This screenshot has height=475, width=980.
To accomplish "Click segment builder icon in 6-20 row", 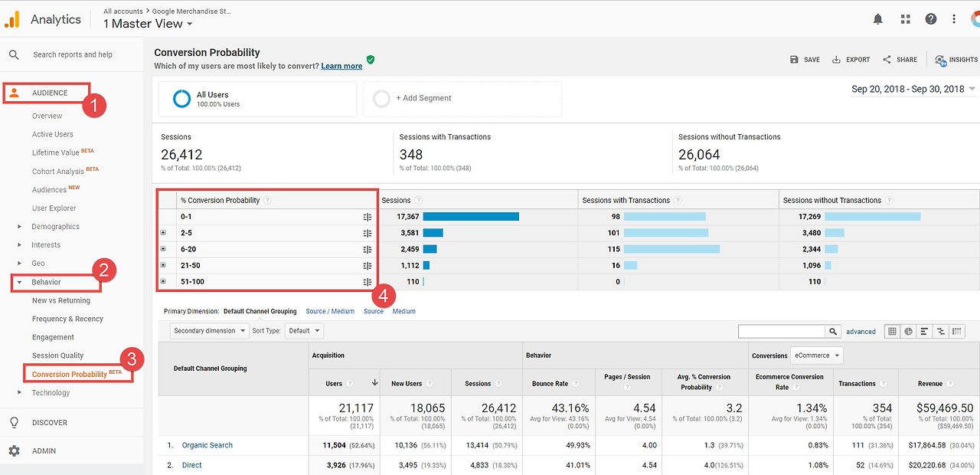I will coord(367,249).
